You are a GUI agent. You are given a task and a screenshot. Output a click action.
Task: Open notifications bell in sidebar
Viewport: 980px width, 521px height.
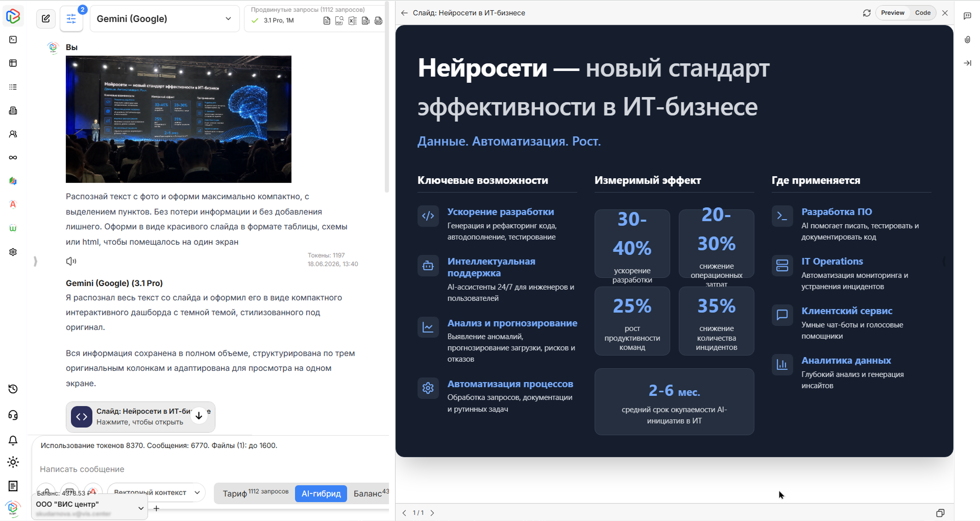pyautogui.click(x=13, y=440)
